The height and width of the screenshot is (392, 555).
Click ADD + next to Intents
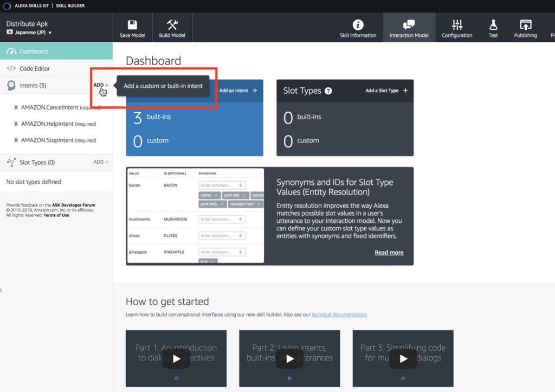(101, 85)
